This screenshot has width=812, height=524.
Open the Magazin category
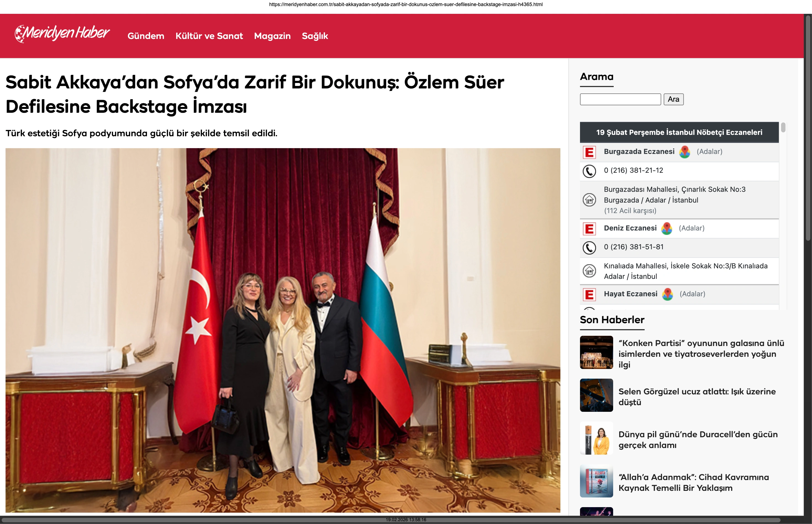pos(272,36)
